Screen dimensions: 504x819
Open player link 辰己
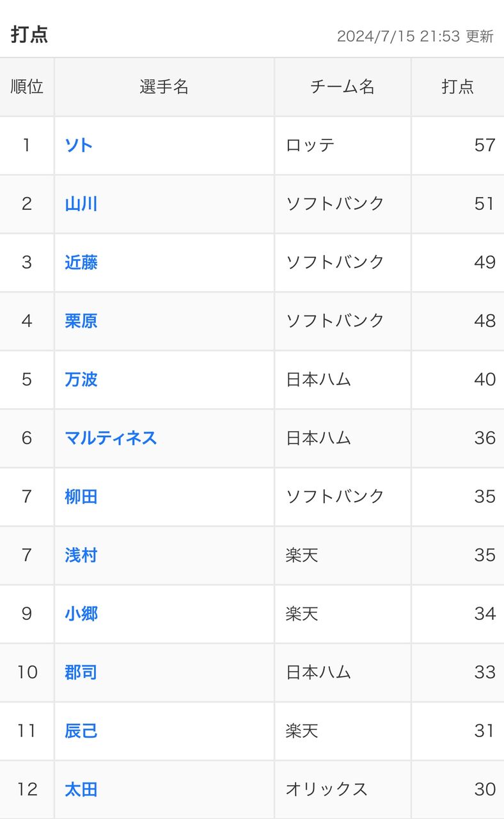(x=81, y=731)
